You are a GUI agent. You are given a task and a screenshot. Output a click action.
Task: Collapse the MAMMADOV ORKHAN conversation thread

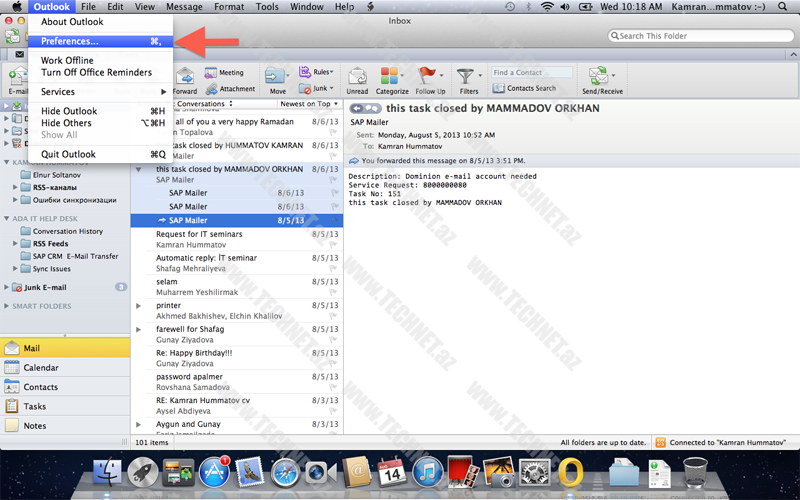pos(138,169)
